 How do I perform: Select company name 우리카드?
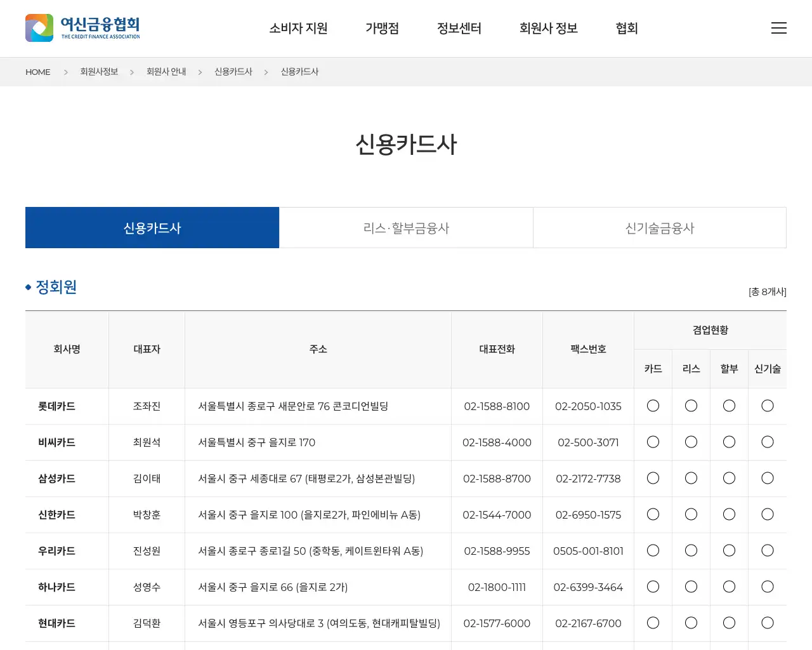point(56,551)
